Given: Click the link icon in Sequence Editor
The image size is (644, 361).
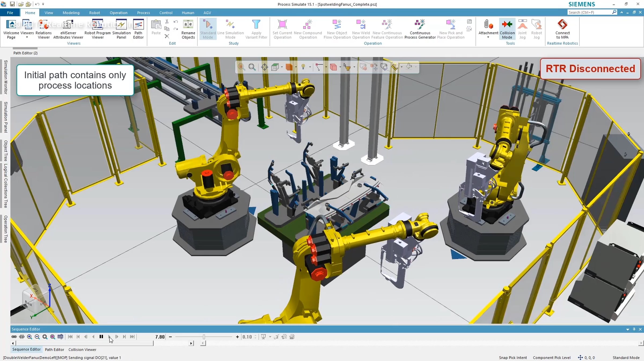Looking at the screenshot, I should [14, 337].
